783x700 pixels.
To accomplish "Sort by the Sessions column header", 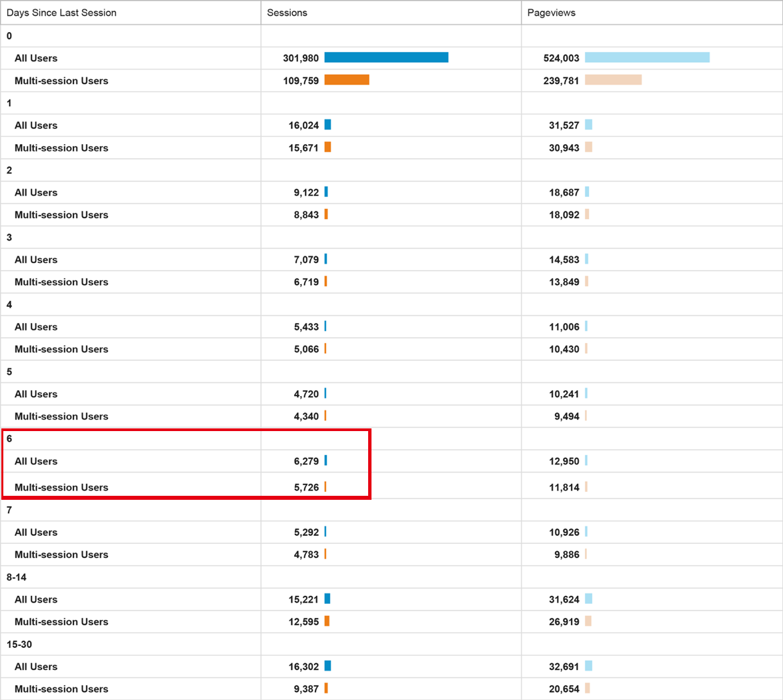I will pyautogui.click(x=287, y=13).
